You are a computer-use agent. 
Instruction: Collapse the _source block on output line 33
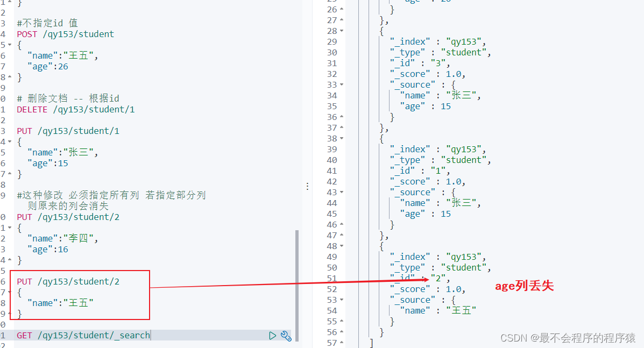(x=342, y=84)
